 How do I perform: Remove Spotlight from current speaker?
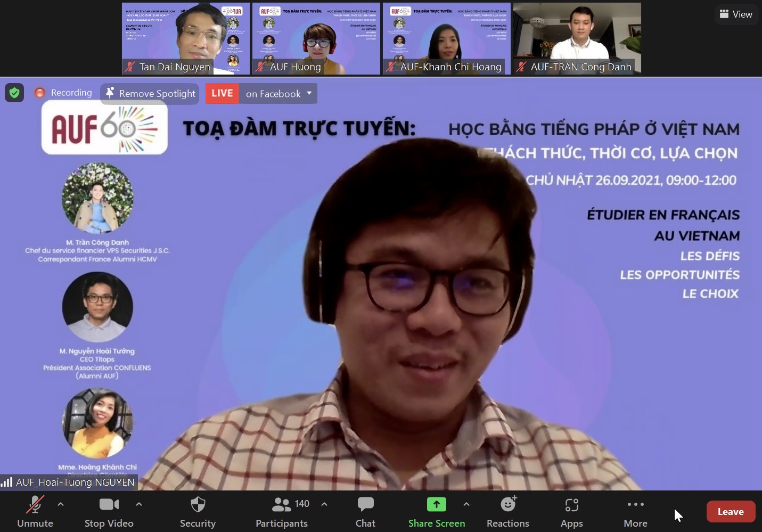(x=150, y=94)
